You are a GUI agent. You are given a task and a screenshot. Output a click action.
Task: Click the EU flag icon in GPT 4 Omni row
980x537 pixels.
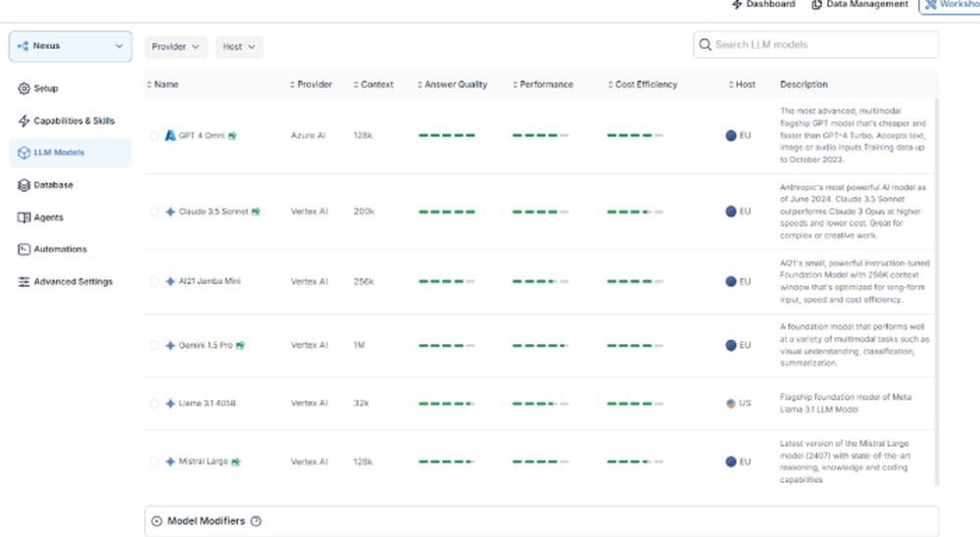point(731,135)
